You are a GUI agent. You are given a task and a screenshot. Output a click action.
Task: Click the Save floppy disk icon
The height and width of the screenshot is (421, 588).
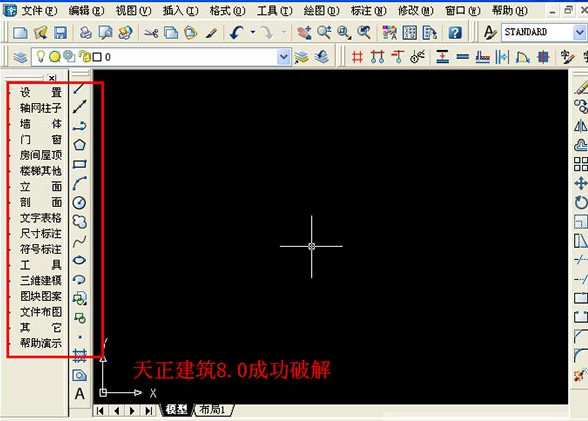tap(60, 33)
